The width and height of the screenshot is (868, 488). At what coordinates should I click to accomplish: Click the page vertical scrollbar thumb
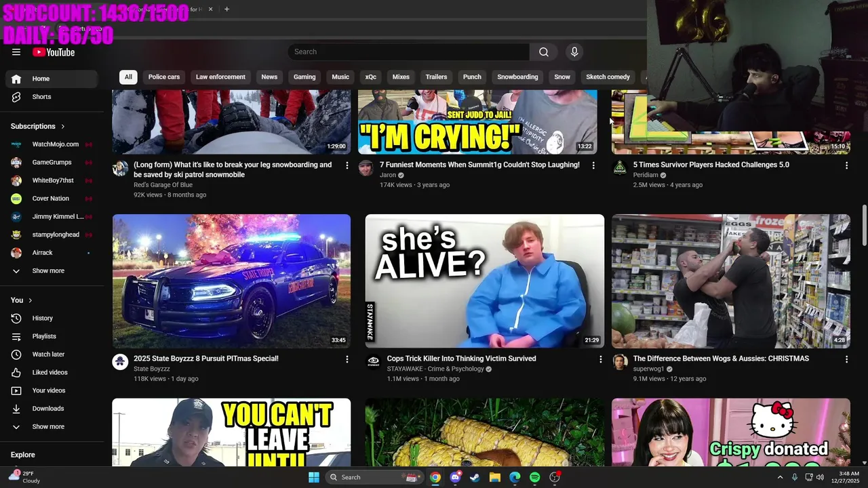864,226
